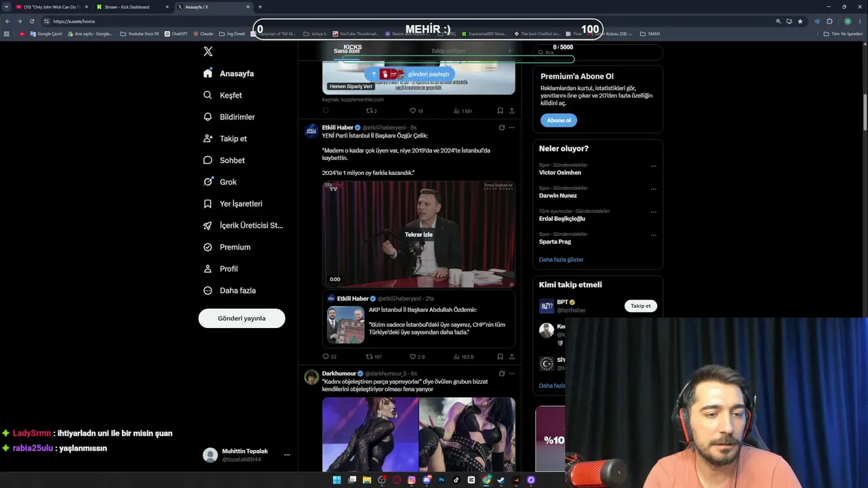This screenshot has height=488, width=868.
Task: Expand the Daha fazla sidebar menu
Action: (229, 290)
